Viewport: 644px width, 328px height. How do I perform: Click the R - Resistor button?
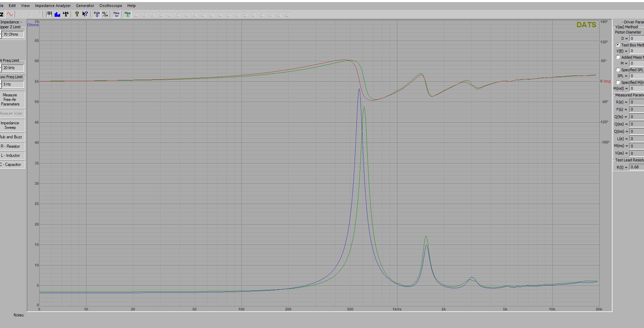coord(12,146)
